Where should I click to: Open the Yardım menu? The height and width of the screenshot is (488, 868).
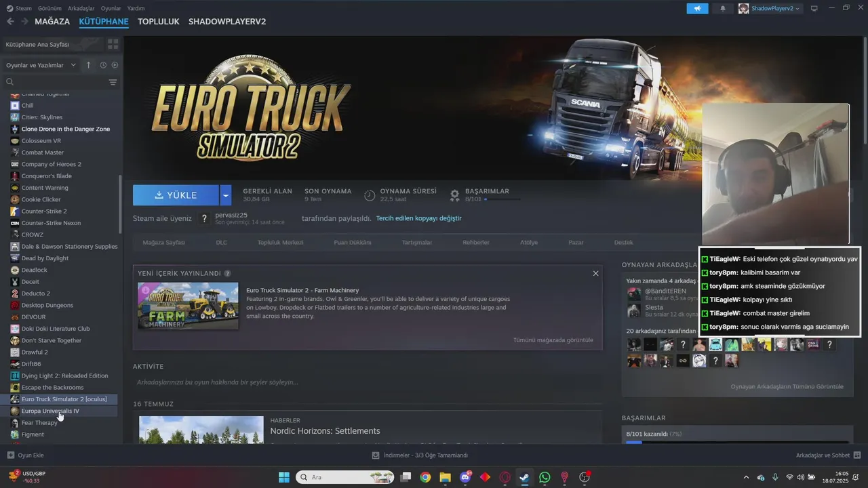pos(136,8)
